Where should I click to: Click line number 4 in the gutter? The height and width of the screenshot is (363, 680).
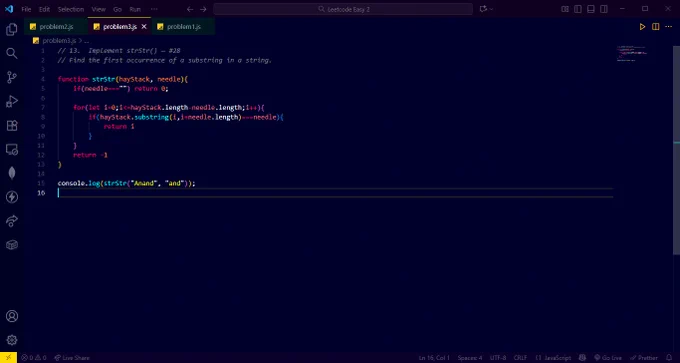pos(42,79)
